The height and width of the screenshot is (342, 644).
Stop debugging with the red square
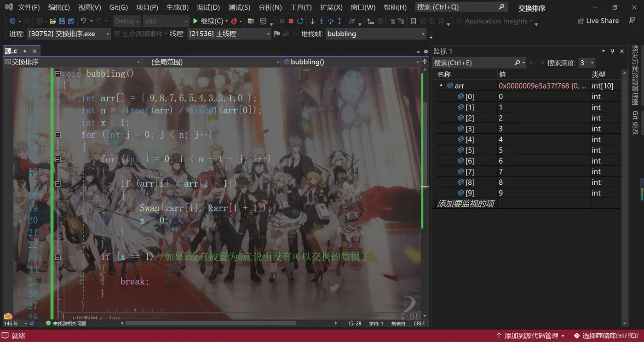click(x=291, y=21)
